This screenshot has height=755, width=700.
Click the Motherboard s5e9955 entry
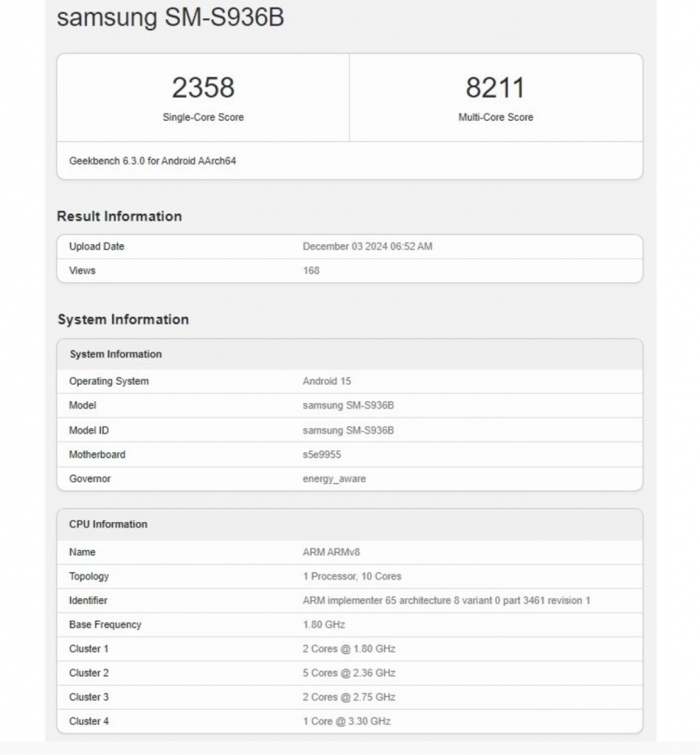(x=321, y=454)
